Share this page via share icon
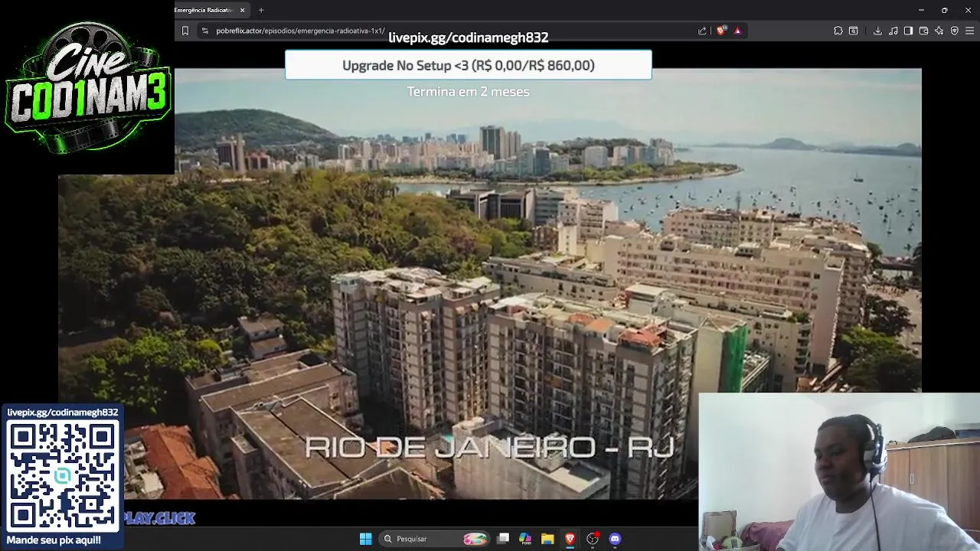The image size is (980, 551). point(702,31)
